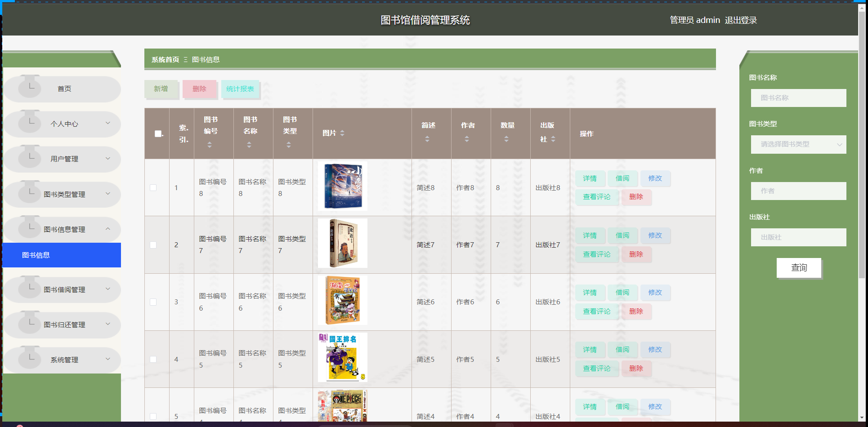Open the 国王排名 cover thumbnail
This screenshot has width=868, height=427.
click(x=342, y=357)
